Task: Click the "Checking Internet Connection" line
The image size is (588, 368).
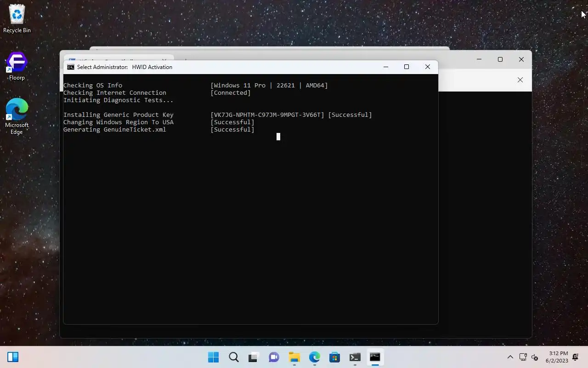Action: coord(115,93)
